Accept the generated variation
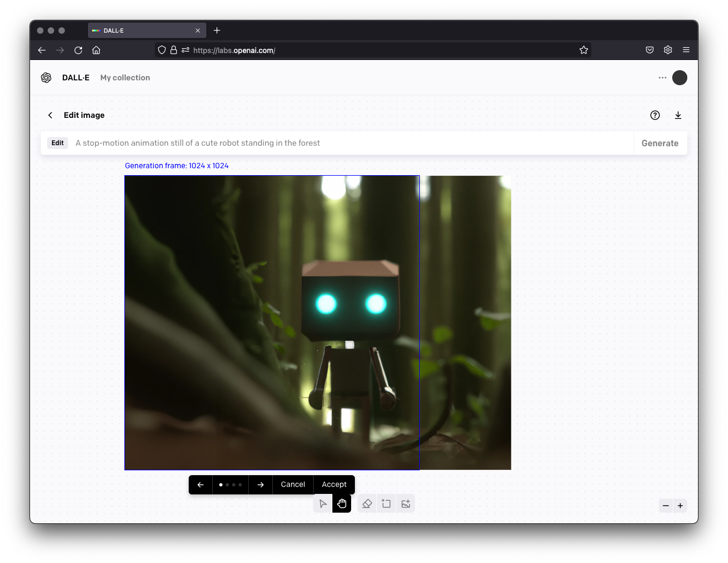 coord(334,485)
